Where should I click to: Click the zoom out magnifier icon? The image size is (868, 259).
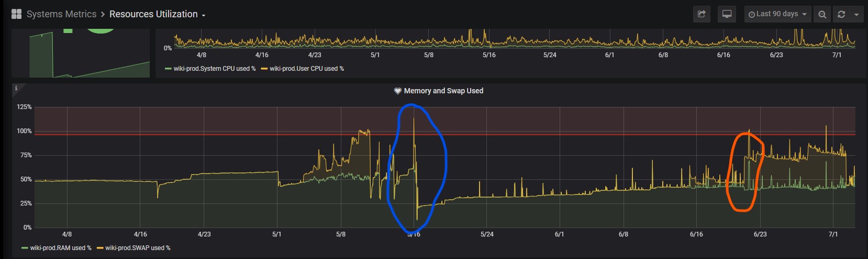(x=822, y=14)
